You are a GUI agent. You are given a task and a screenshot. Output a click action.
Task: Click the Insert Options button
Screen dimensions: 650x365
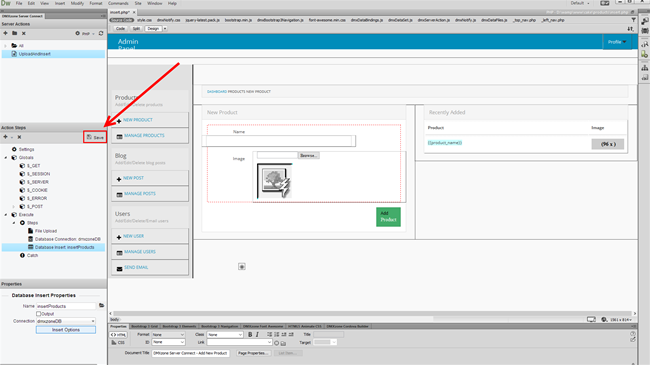click(x=66, y=330)
